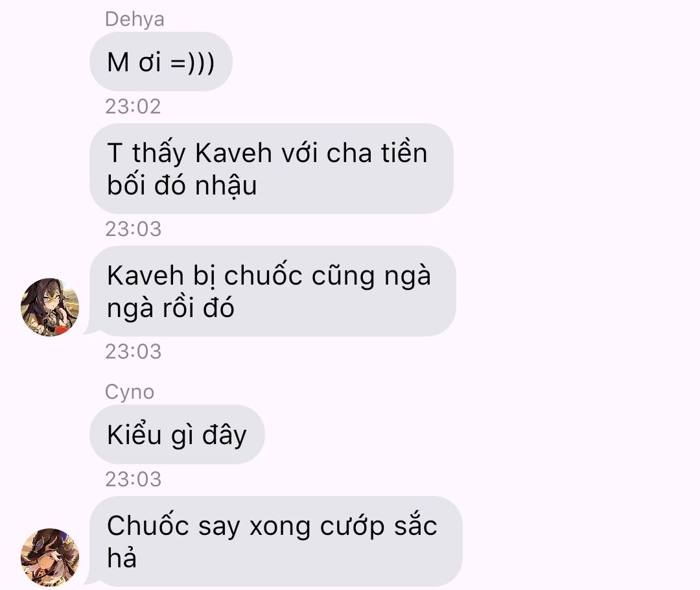Click the timestamp below 'Kiểu gì đây'
Image resolution: width=700 pixels, height=590 pixels.
pos(133,479)
